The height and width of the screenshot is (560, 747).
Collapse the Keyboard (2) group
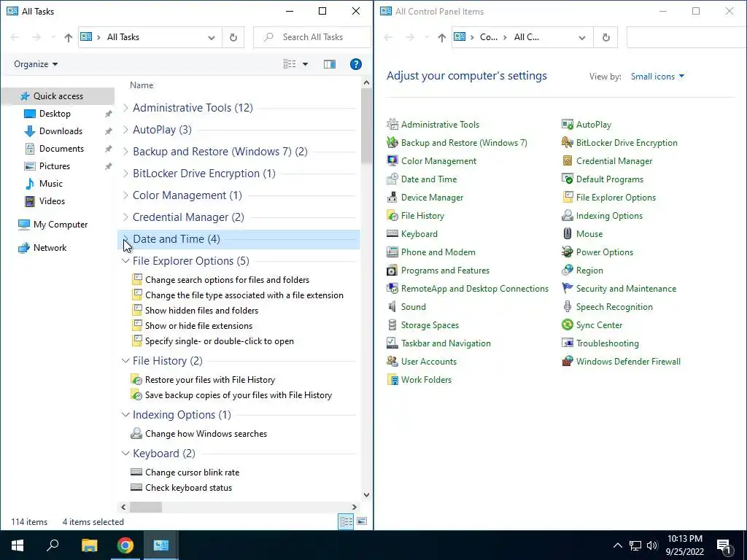pos(125,454)
